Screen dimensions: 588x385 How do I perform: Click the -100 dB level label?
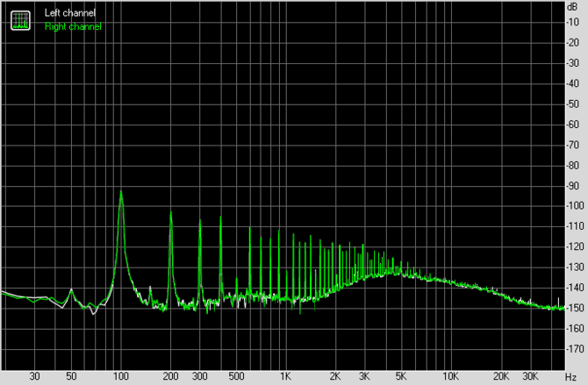click(x=575, y=206)
